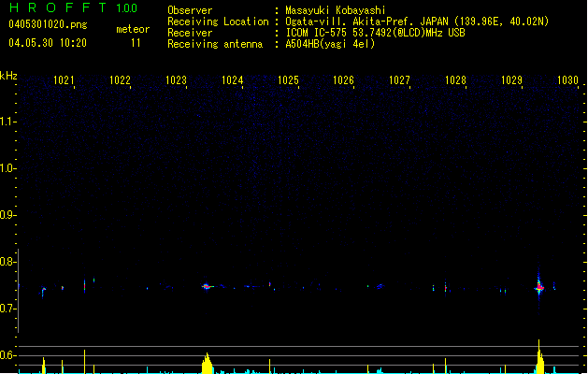Click the 'meteor' label
Viewport: 588px width, 374px height.
[133, 29]
